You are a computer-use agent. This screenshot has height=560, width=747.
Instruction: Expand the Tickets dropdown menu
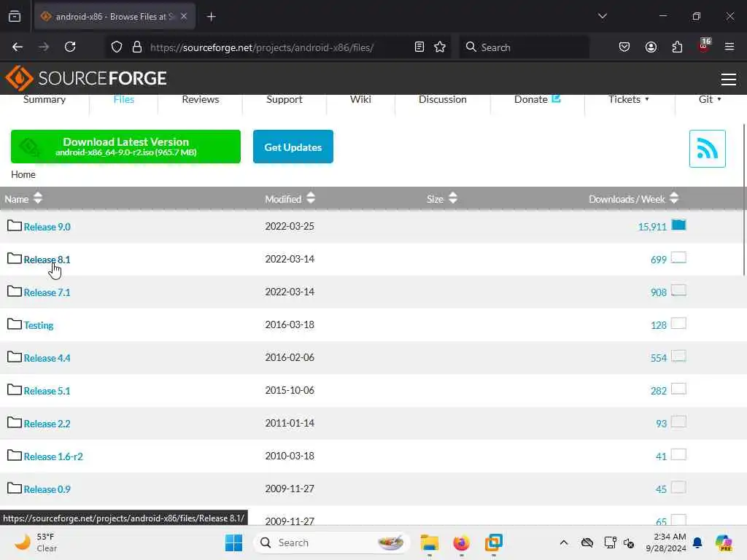point(628,99)
